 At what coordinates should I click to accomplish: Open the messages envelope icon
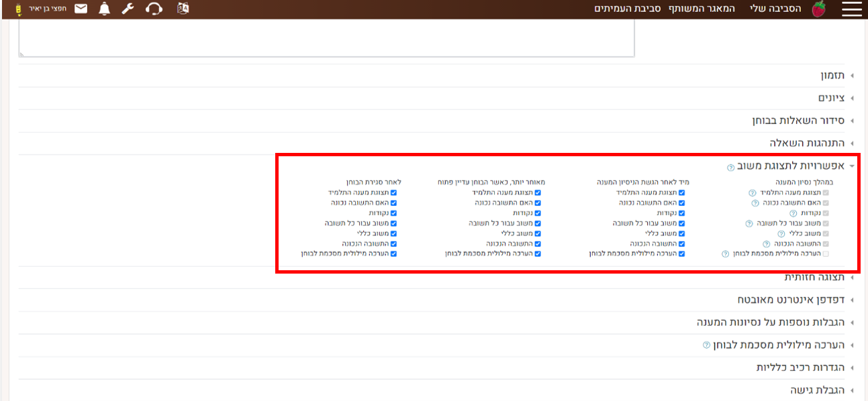(81, 9)
